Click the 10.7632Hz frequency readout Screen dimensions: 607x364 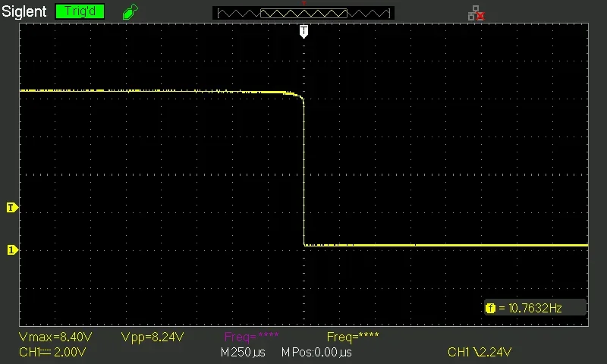click(535, 309)
